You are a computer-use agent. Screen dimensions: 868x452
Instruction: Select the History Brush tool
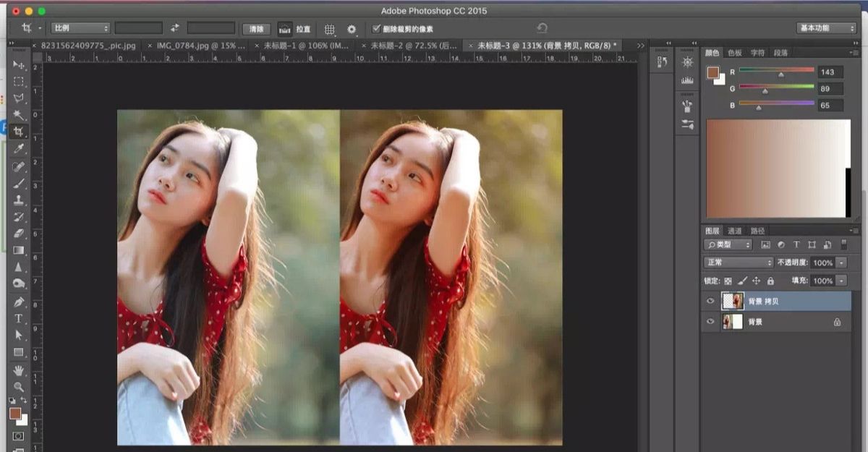point(19,217)
